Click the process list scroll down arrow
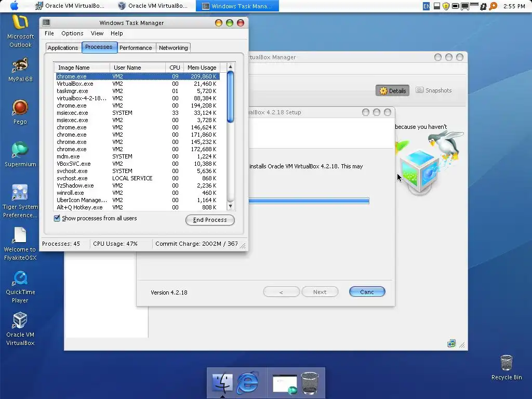 [230, 206]
